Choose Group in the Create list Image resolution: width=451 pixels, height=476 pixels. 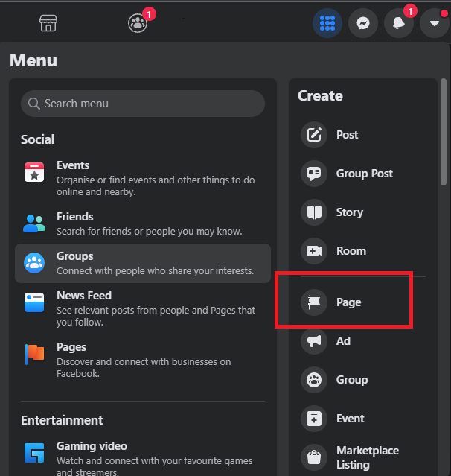click(x=362, y=380)
